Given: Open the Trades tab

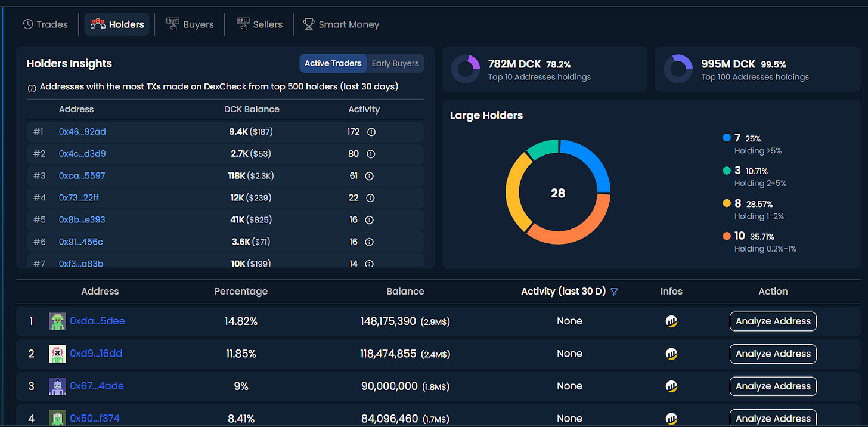Looking at the screenshot, I should click(x=45, y=24).
